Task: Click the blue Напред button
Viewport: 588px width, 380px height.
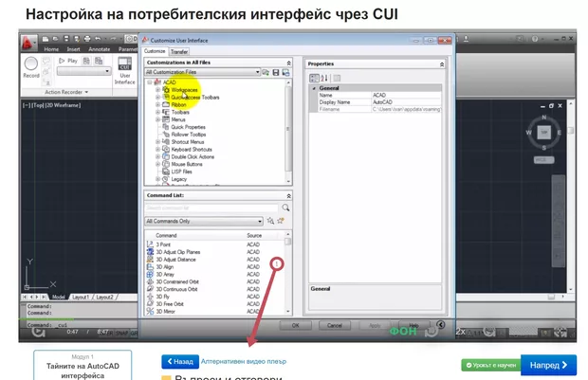Action: tap(548, 365)
